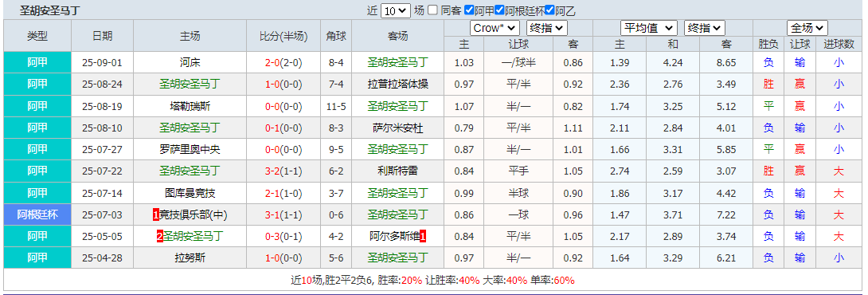Click home team 罗萨里奥中央

pos(190,150)
